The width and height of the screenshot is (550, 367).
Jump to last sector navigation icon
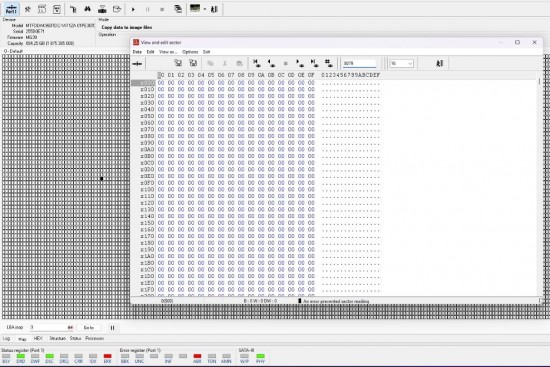314,63
